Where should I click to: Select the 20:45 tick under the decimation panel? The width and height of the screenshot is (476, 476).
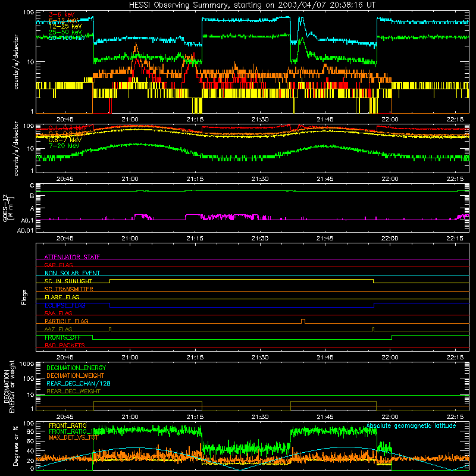click(x=65, y=417)
